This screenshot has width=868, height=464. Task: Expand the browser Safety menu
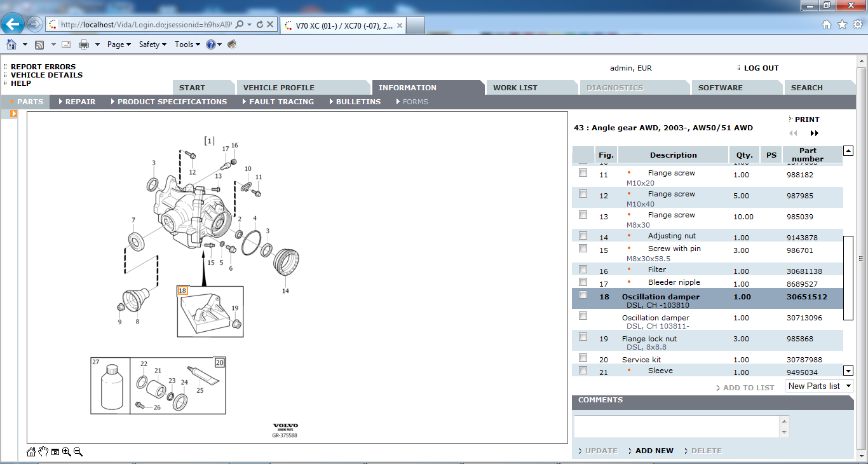pos(153,44)
